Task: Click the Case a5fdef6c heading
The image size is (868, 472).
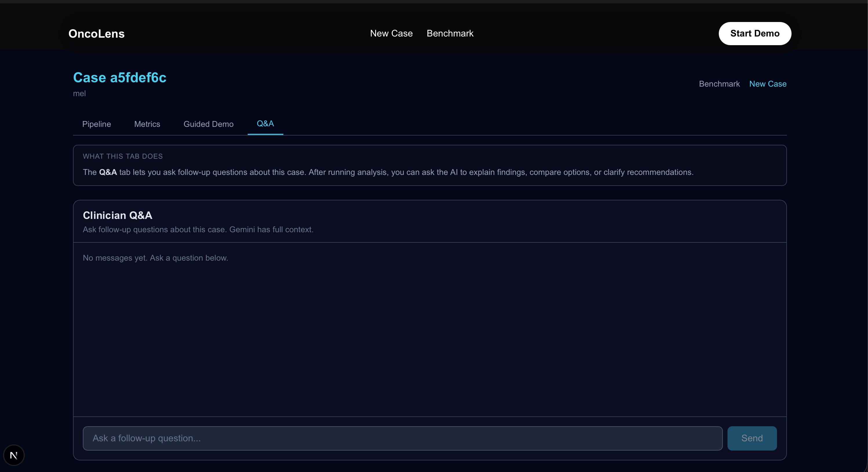Action: tap(120, 78)
